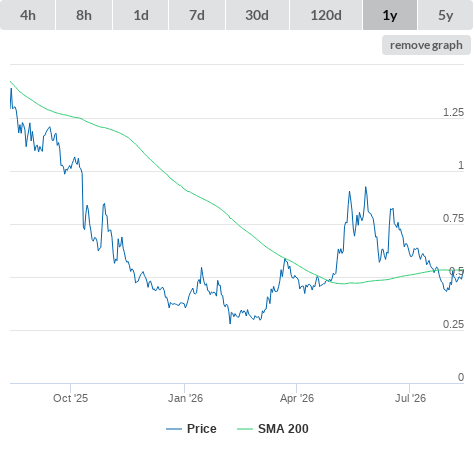Click the Jul '26 axis label

coord(410,398)
